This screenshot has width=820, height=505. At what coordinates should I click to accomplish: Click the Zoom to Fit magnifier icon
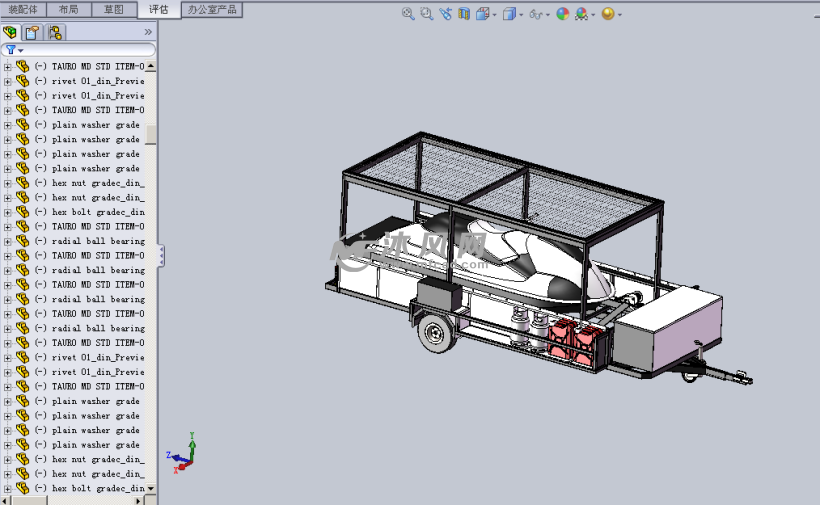[x=408, y=14]
